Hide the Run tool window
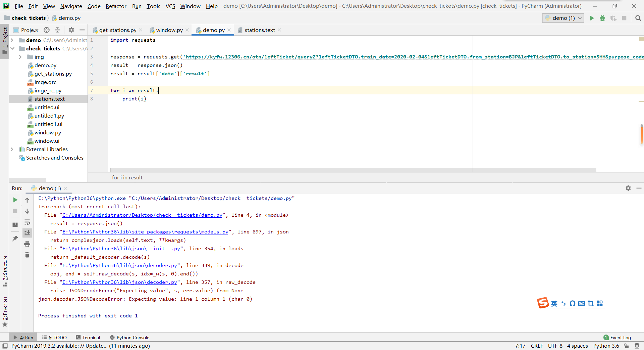Image resolution: width=644 pixels, height=350 pixels. tap(639, 188)
